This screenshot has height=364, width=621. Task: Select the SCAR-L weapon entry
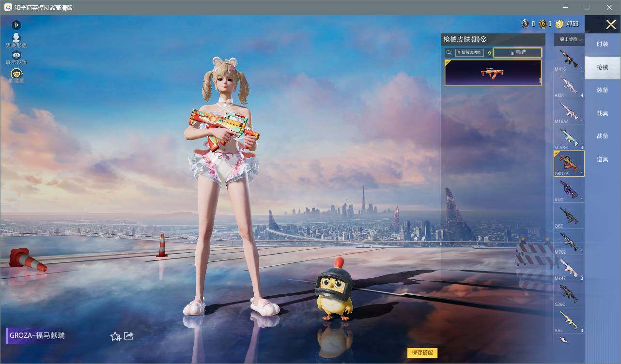pyautogui.click(x=569, y=138)
